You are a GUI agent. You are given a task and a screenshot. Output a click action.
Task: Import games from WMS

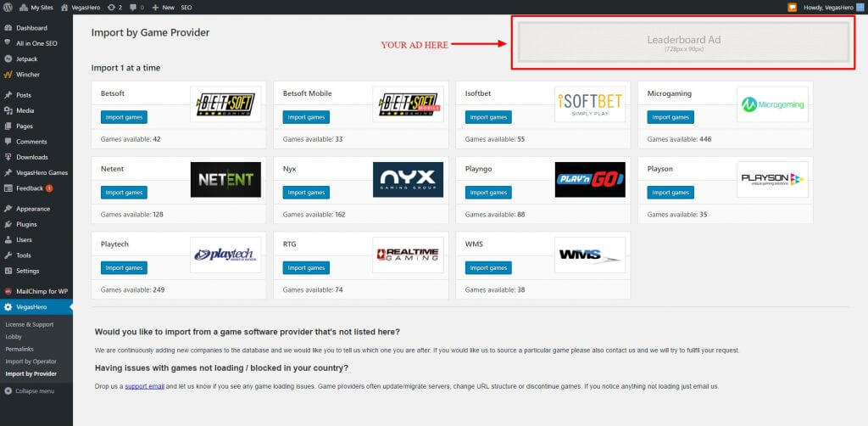click(488, 268)
